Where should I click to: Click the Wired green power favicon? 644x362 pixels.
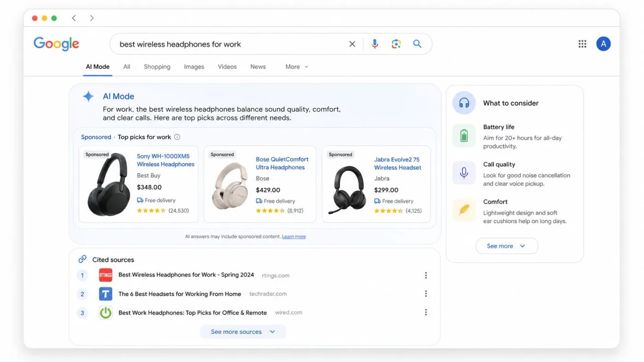(x=106, y=313)
